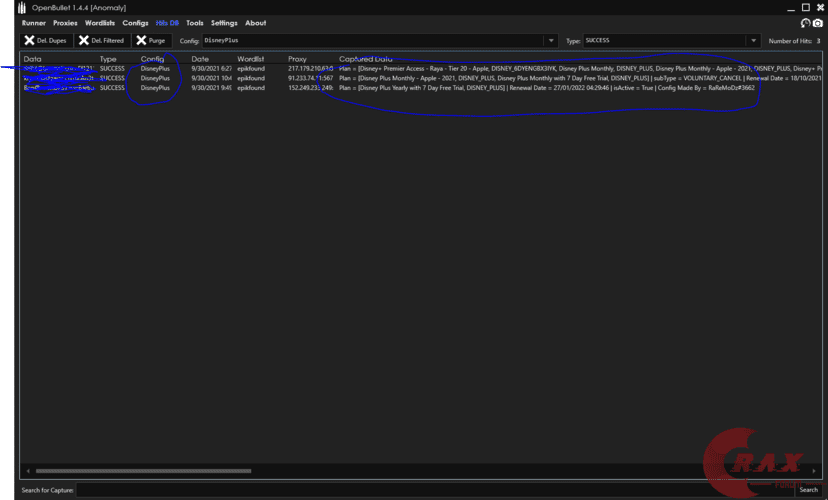Screen dimensions: 828x500
Task: Click the Del. Filtered button label
Action: (107, 41)
